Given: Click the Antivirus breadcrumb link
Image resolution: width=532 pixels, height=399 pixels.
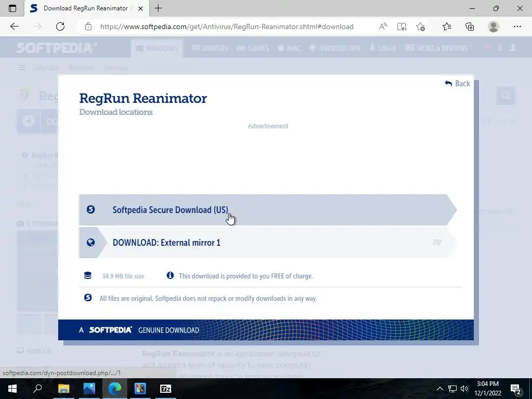Looking at the screenshot, I should tap(116, 68).
